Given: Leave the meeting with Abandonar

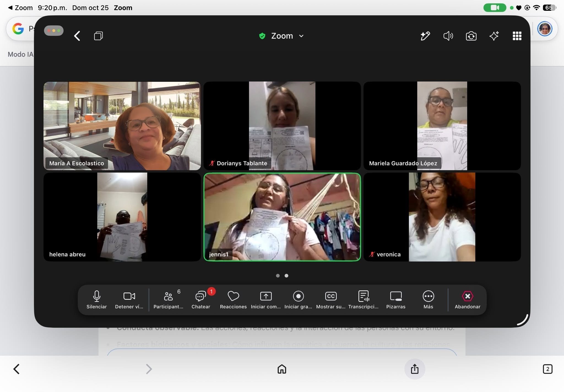Looking at the screenshot, I should click(467, 300).
